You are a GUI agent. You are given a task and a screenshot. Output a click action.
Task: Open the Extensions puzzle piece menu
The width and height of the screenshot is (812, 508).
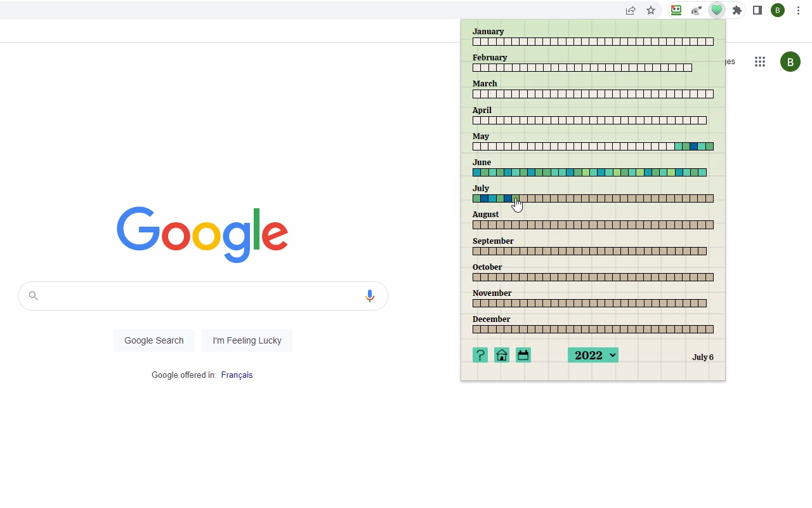pos(737,10)
